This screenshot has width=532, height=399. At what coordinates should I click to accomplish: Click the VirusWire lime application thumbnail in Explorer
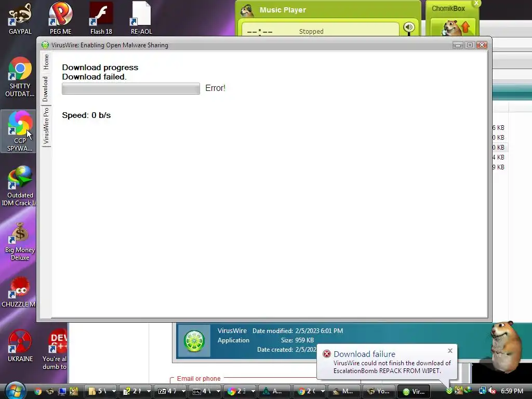[x=194, y=341]
